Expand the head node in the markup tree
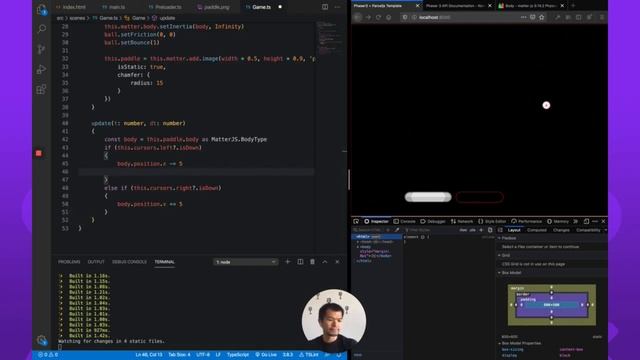640x360 pixels. [x=358, y=242]
